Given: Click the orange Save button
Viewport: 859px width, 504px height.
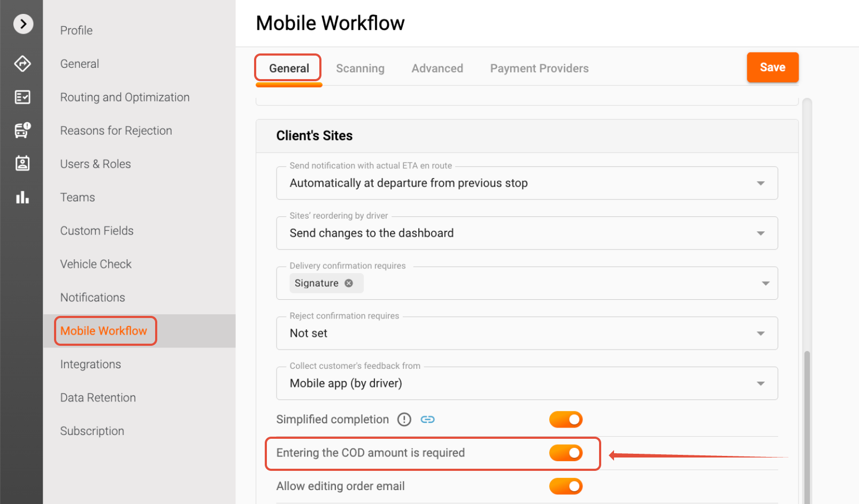Looking at the screenshot, I should click(x=772, y=67).
